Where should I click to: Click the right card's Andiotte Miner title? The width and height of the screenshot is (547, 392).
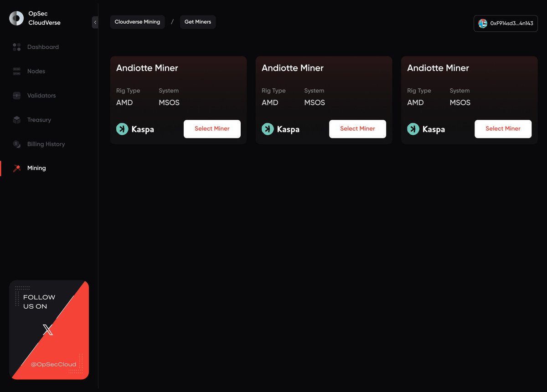pyautogui.click(x=438, y=68)
